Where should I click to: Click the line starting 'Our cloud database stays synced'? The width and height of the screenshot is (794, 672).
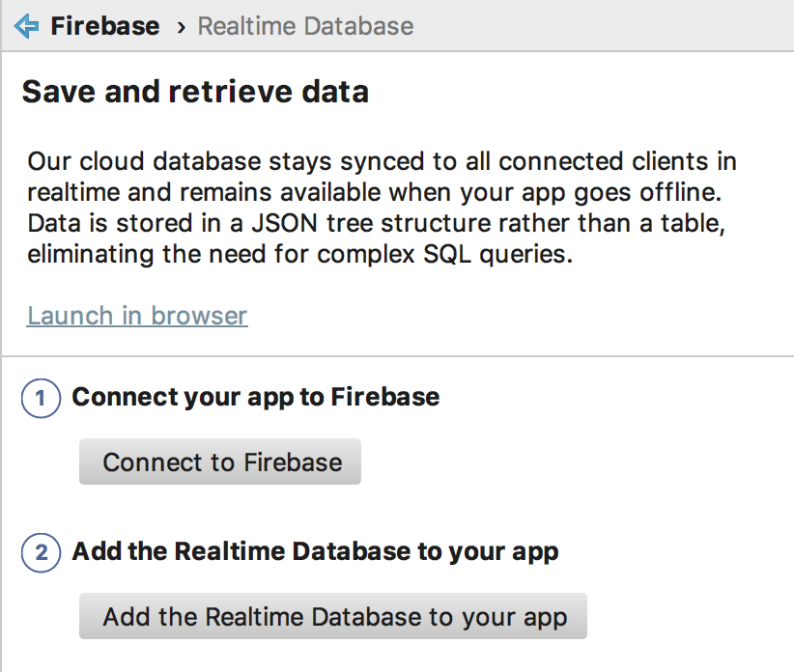(382, 160)
